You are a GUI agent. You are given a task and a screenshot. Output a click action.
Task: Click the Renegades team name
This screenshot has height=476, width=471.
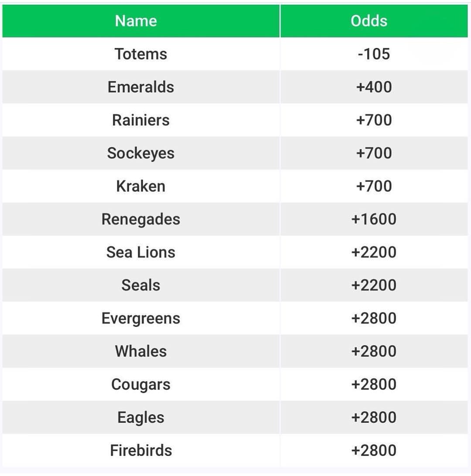pyautogui.click(x=141, y=219)
